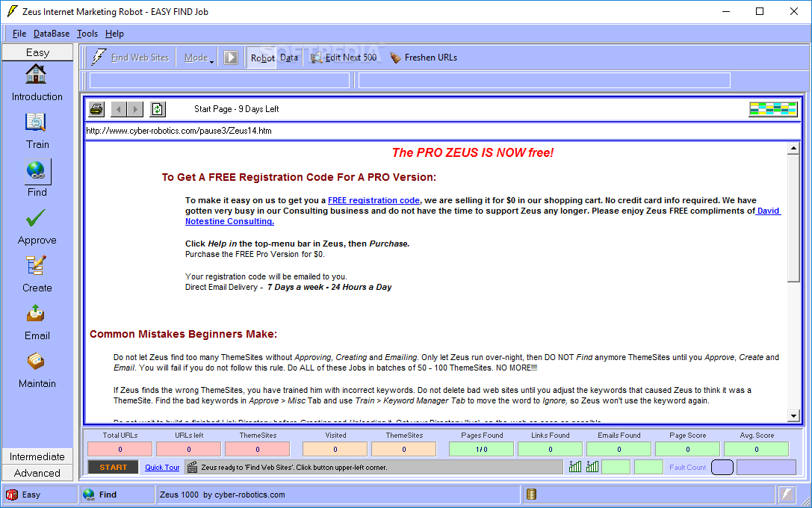
Task: Open the Quick Tour link
Action: (162, 467)
